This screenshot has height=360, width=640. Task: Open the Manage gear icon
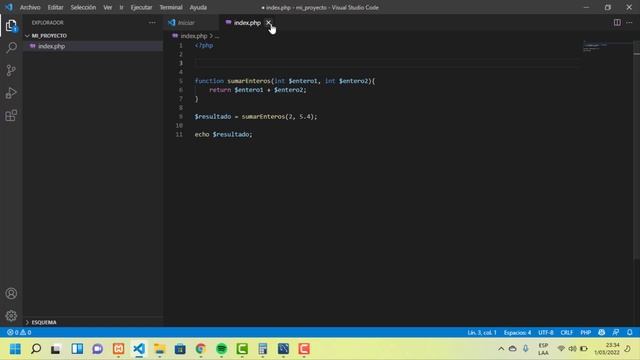[11, 316]
